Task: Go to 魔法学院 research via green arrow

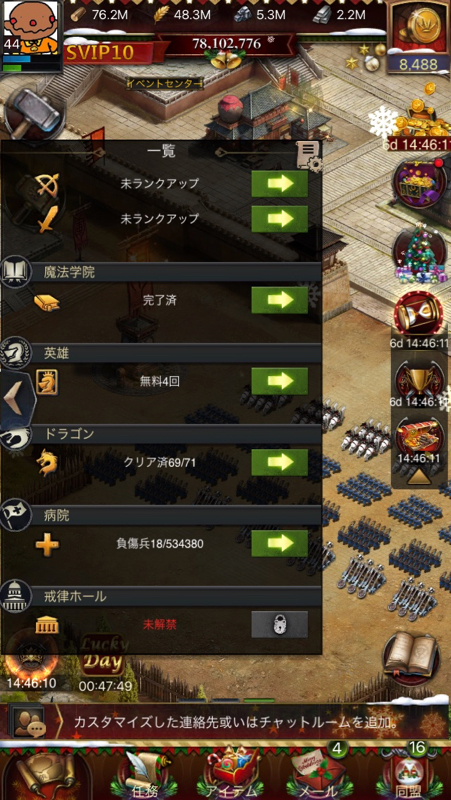Action: (280, 300)
